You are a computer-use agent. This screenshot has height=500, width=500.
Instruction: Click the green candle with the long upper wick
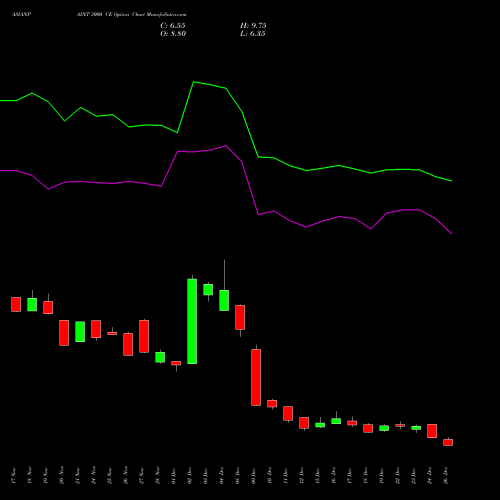[224, 300]
